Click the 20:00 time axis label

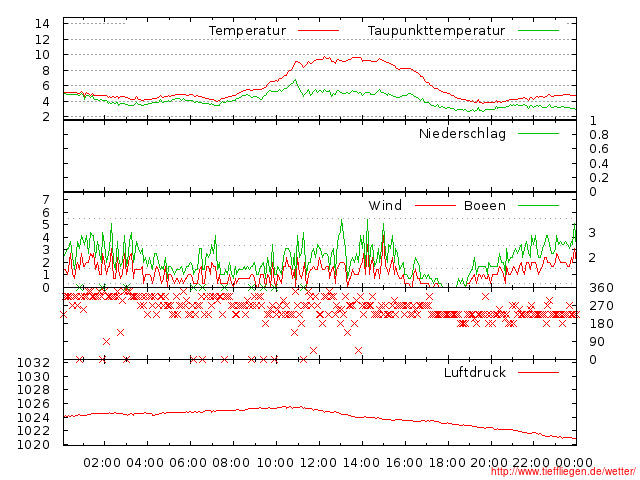click(489, 463)
